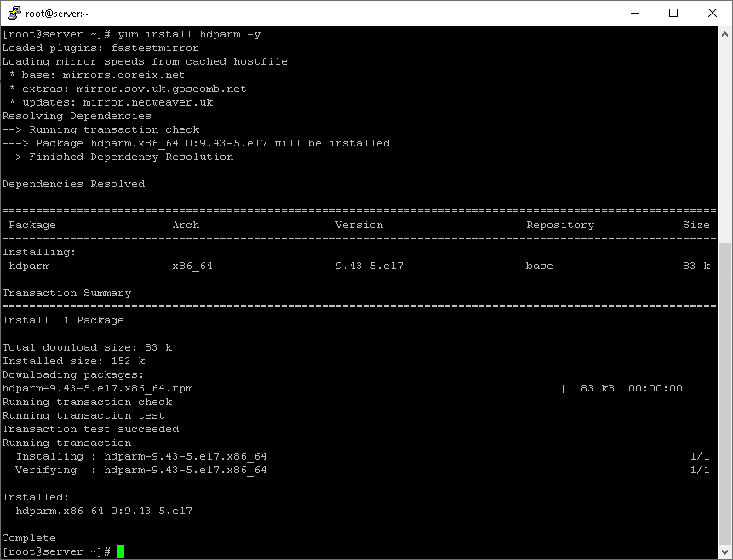Click the 'Resolving Dependencies' line
Image resolution: width=733 pixels, height=560 pixels.
(x=77, y=116)
